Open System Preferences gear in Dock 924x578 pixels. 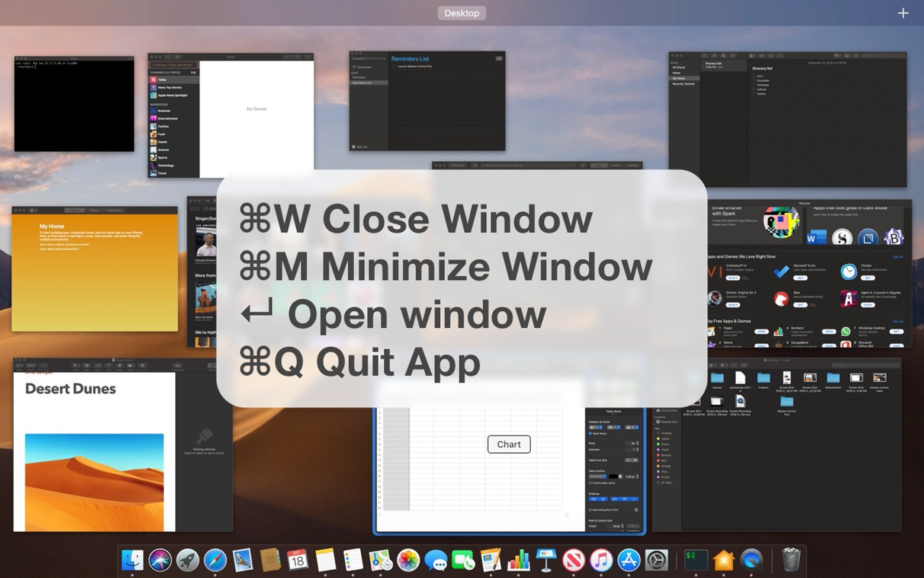point(656,560)
